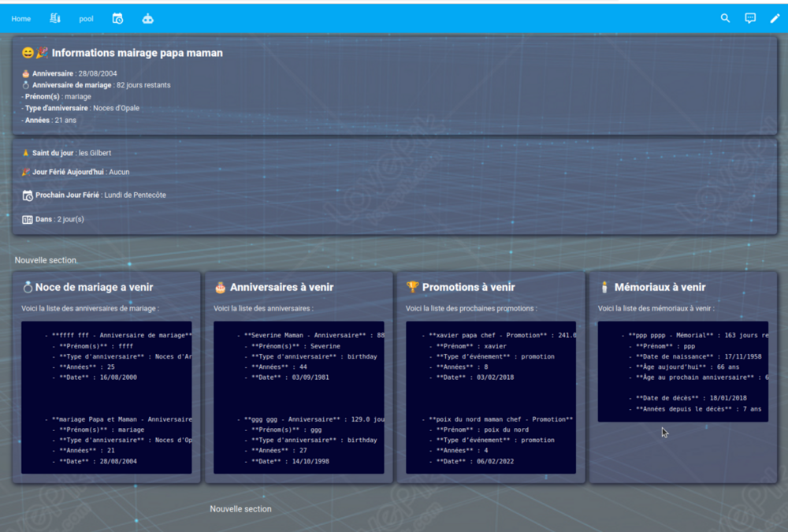Click the 'Date : 16/08/2000' line
The image size is (788, 532).
(95, 377)
